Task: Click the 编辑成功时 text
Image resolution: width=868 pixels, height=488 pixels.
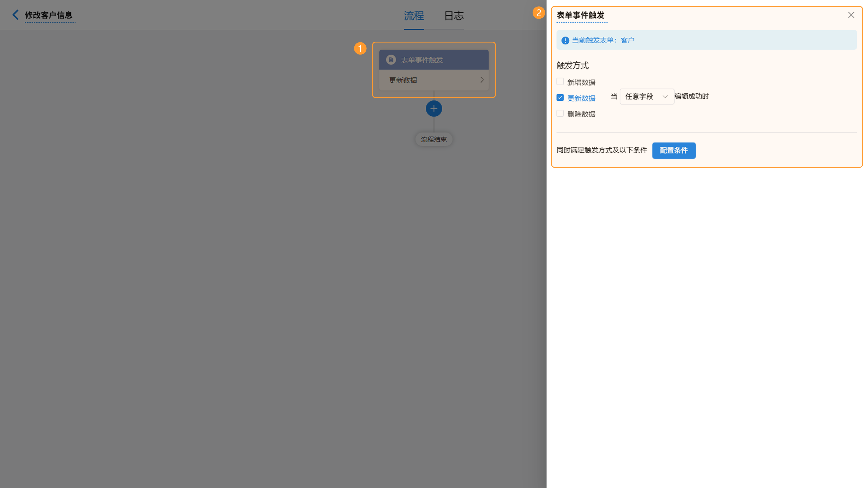Action: click(x=692, y=96)
